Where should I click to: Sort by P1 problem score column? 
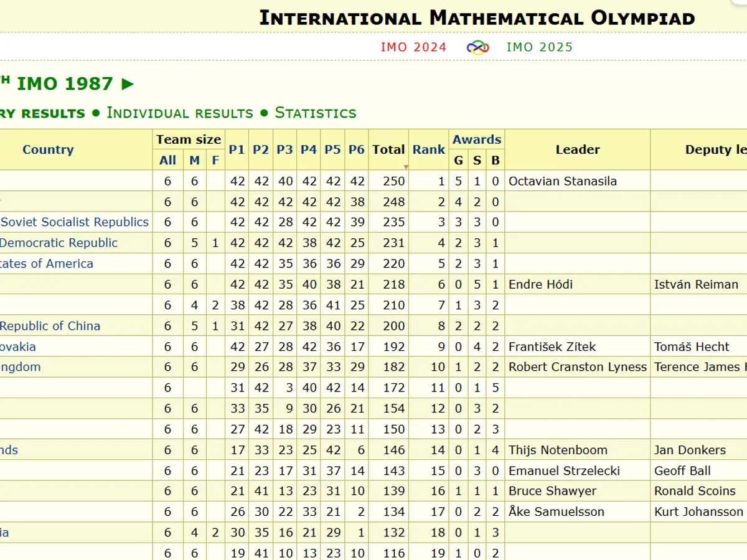(237, 149)
